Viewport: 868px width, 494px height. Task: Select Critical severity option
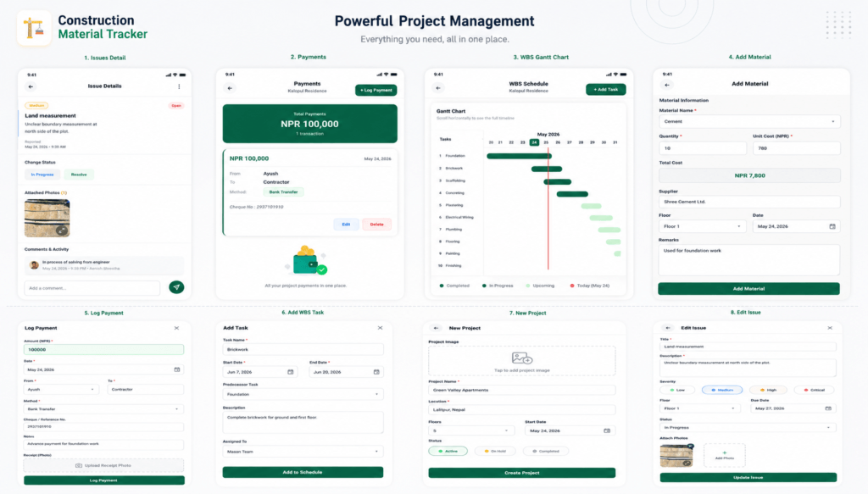point(815,390)
